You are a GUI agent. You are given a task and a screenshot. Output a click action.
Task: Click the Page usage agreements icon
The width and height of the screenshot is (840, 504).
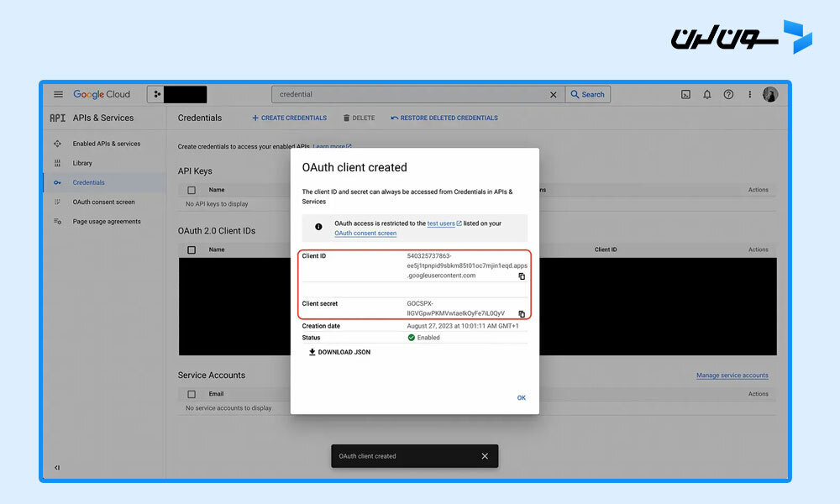point(57,221)
